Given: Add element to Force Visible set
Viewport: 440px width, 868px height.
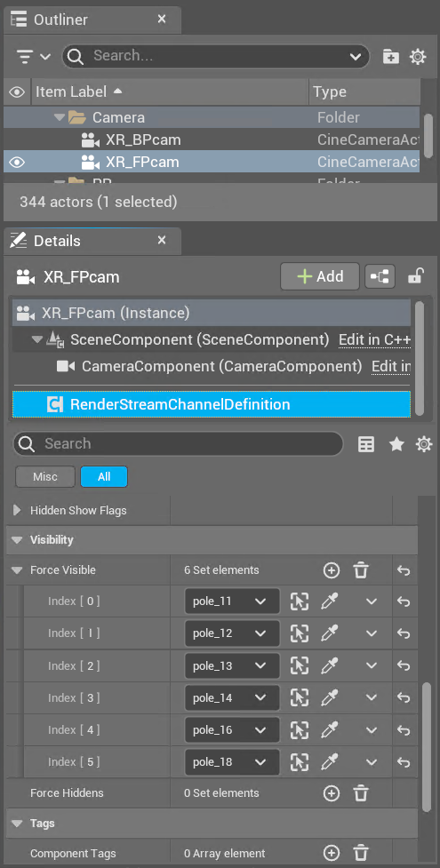Looking at the screenshot, I should [332, 570].
